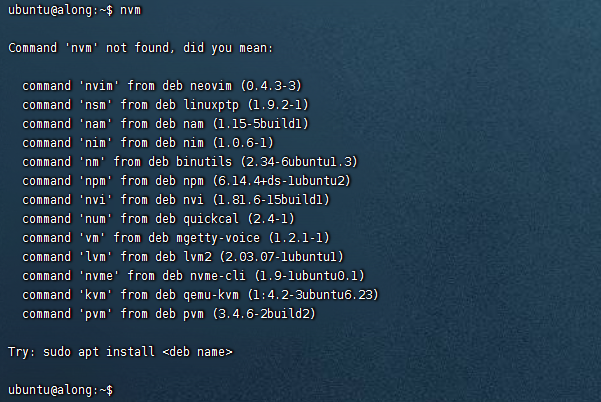Click the 'nvme' from deb nvme-cli line

click(x=194, y=276)
